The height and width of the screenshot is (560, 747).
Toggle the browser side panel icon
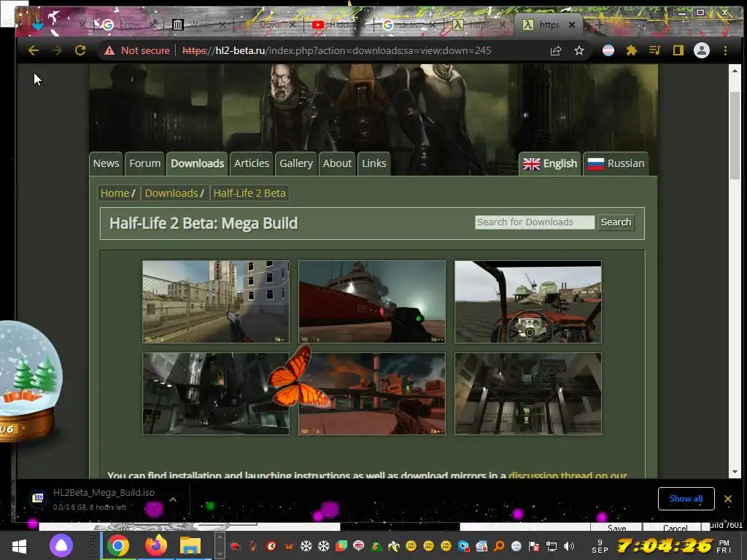(x=678, y=50)
